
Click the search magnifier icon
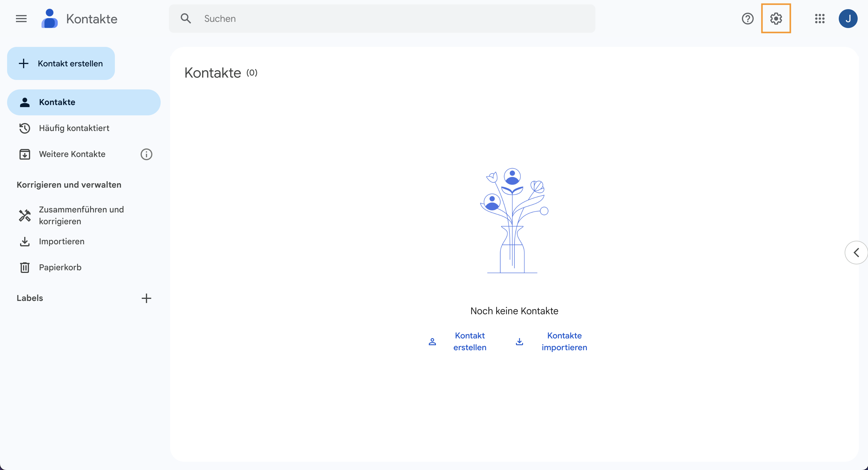click(186, 19)
